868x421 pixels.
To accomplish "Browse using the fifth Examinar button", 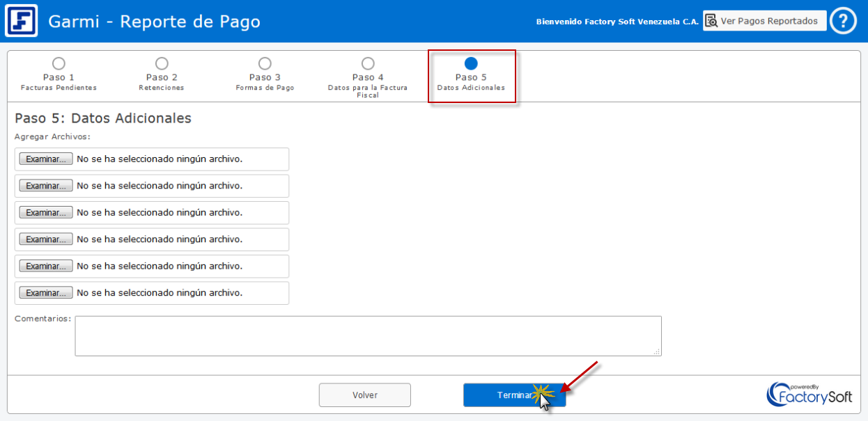I will coord(45,266).
